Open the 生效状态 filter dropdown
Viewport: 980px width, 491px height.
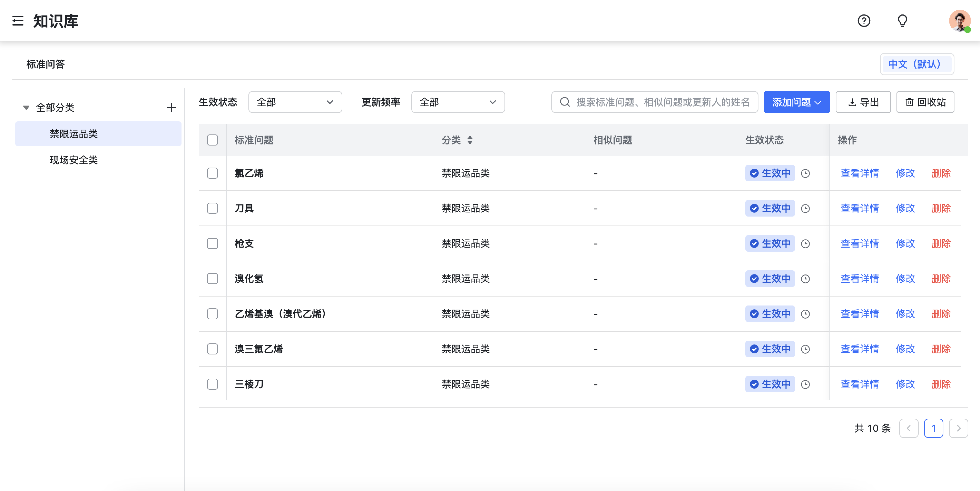pos(295,102)
